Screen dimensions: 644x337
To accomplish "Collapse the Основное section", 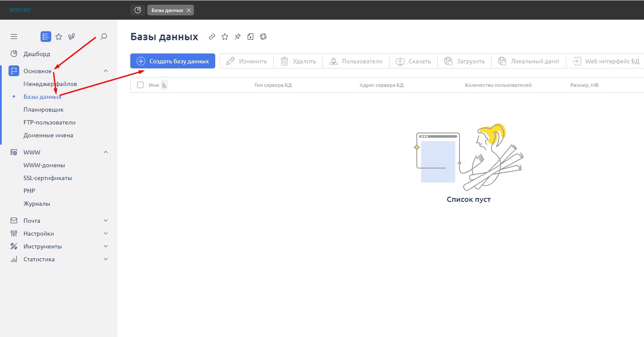I will coord(106,71).
